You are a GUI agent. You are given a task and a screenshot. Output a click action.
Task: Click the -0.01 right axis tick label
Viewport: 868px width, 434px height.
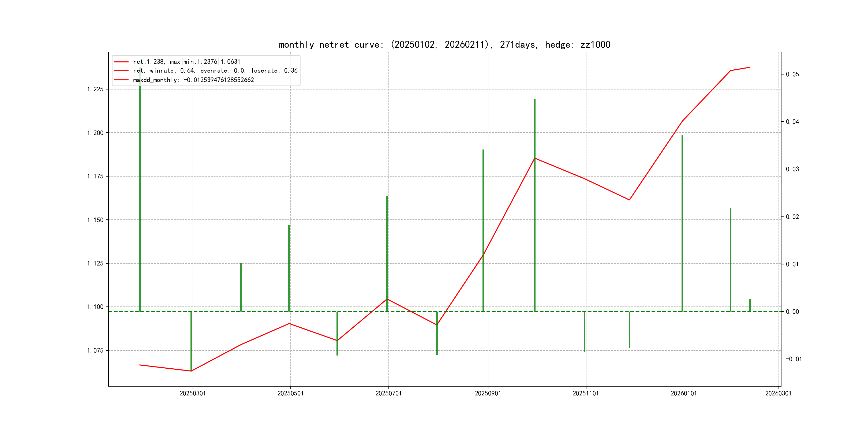pyautogui.click(x=794, y=359)
